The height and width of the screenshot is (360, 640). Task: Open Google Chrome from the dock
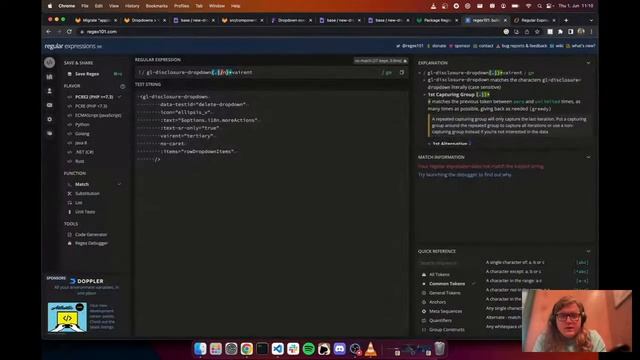click(247, 349)
